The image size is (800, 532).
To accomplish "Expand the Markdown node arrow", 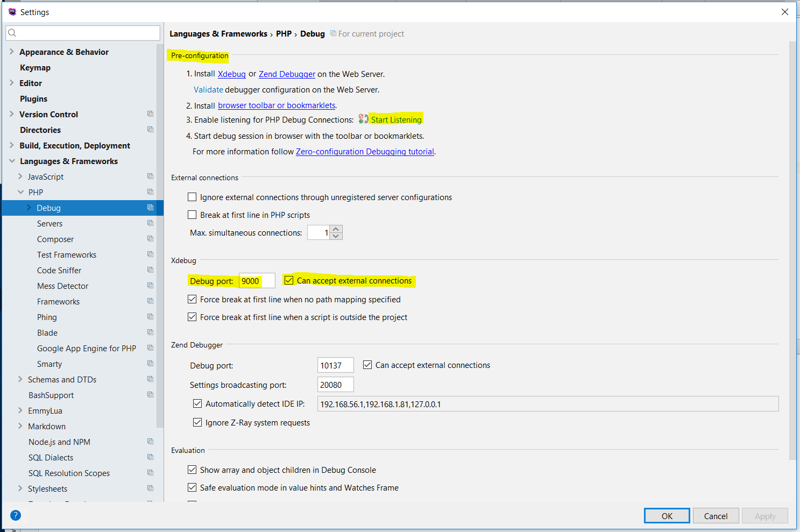I will pyautogui.click(x=20, y=426).
